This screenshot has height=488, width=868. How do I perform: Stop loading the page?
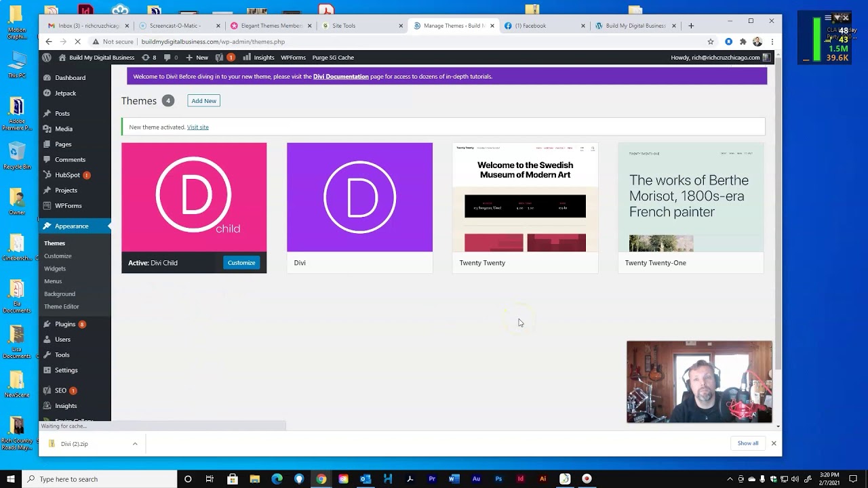pos(77,42)
